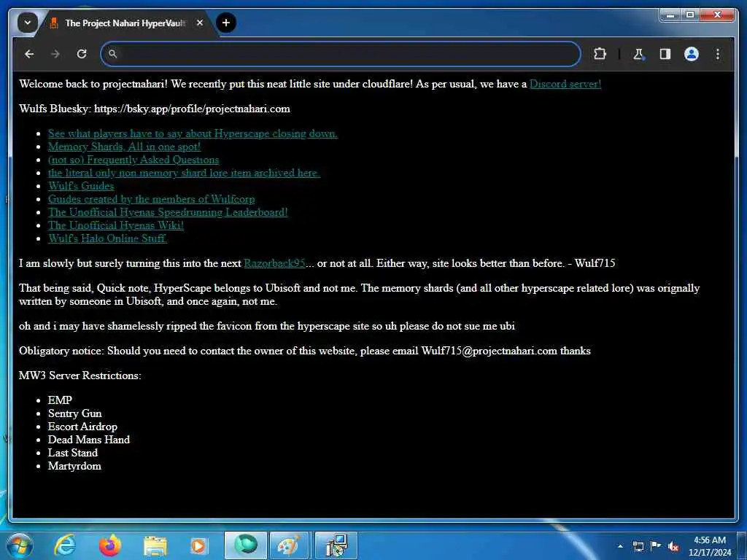Select The Project Nahari HyperVault tab

tap(125, 23)
